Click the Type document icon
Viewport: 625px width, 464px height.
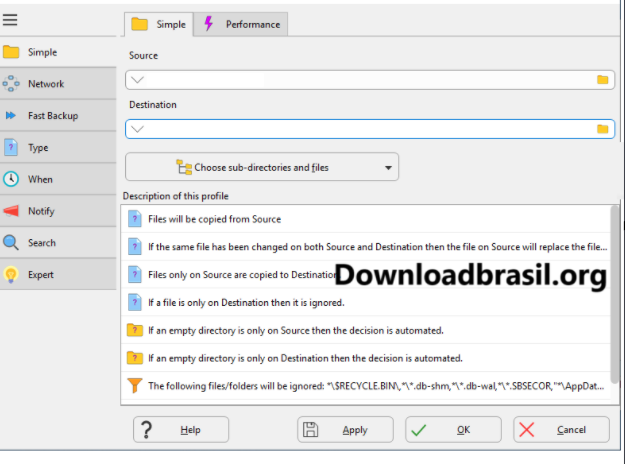point(11,147)
